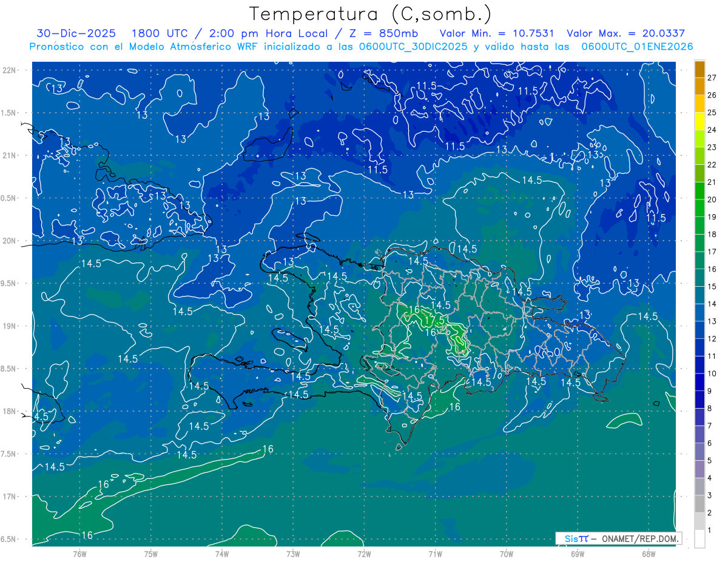Click legend value "9" on the color scale
This screenshot has height=562, width=728.
pyautogui.click(x=709, y=391)
